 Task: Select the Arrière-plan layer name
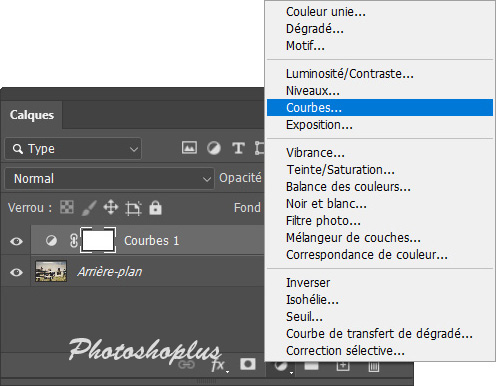coord(110,272)
